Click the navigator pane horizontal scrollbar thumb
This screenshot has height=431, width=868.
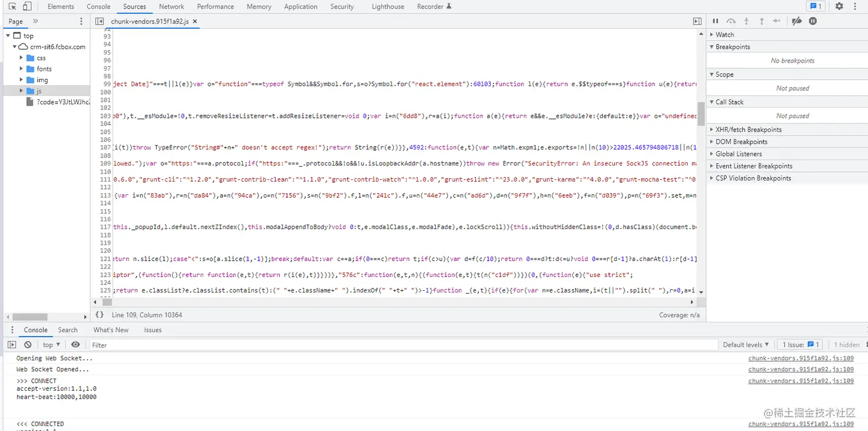pos(29,317)
